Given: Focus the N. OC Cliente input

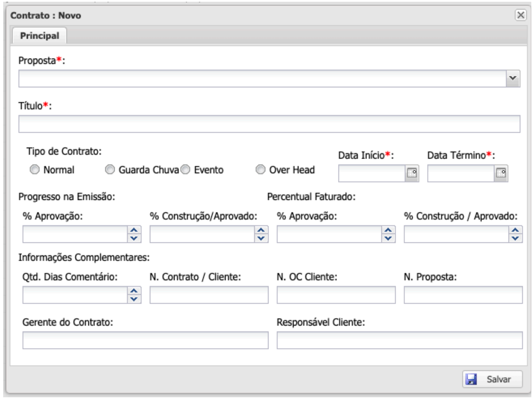Looking at the screenshot, I should click(336, 295).
